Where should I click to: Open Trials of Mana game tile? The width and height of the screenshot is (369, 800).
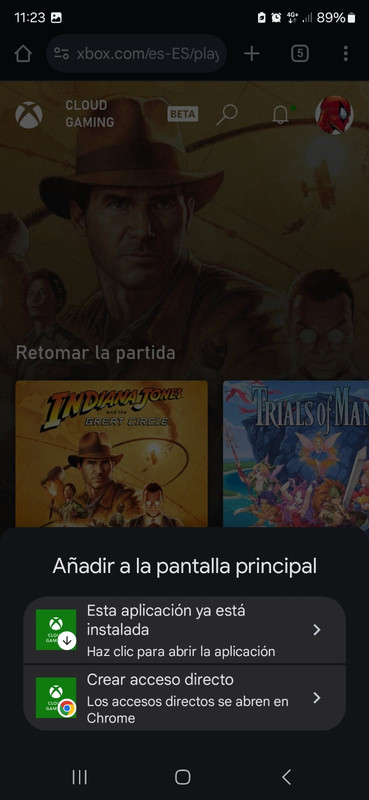click(296, 454)
